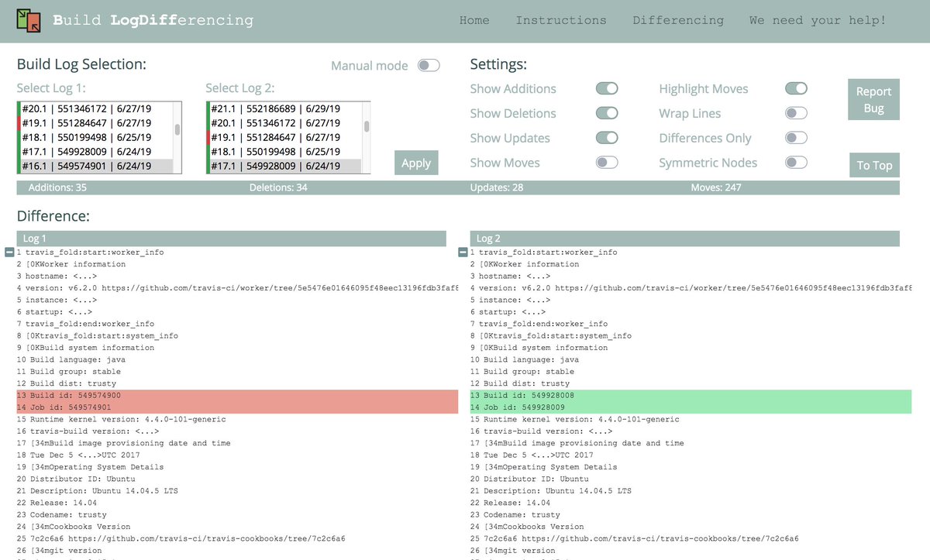The width and height of the screenshot is (930, 560).
Task: Click 'Job id: 549928009' line in Log 2
Action: 691,407
